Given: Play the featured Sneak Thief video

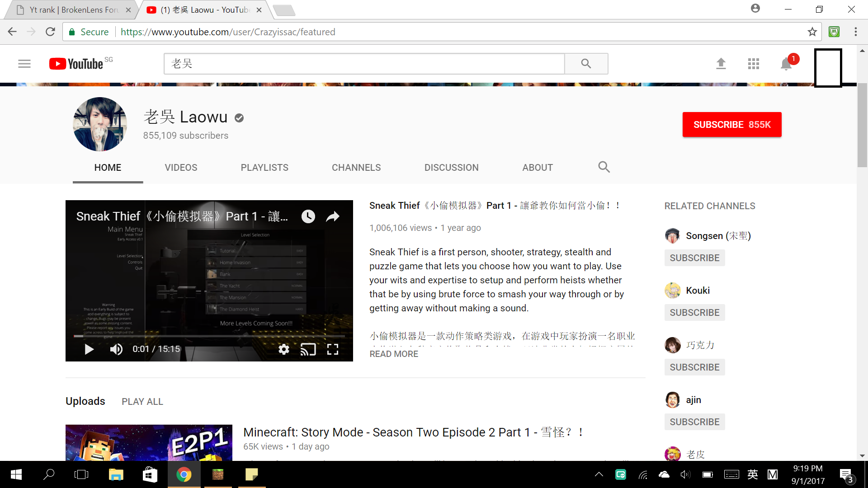Looking at the screenshot, I should click(89, 349).
